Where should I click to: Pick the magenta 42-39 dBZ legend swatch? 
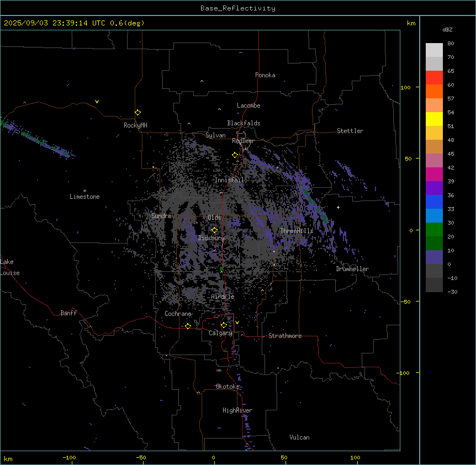434,174
